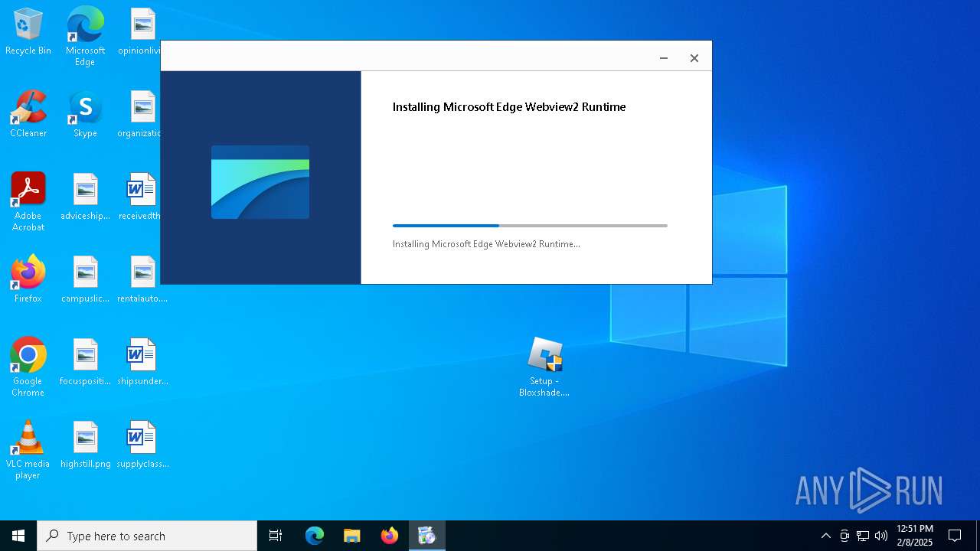Switch to the running installer taskbar item
Viewport: 980px width, 551px height.
pyautogui.click(x=427, y=536)
